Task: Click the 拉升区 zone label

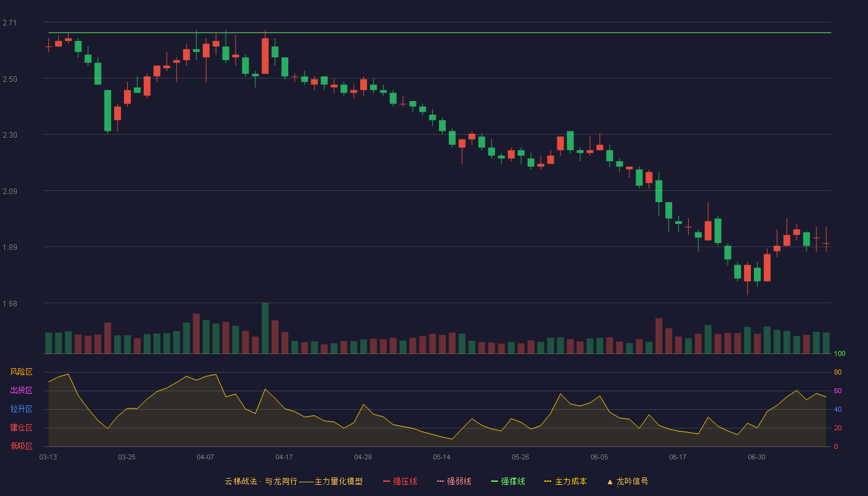Action: point(21,409)
